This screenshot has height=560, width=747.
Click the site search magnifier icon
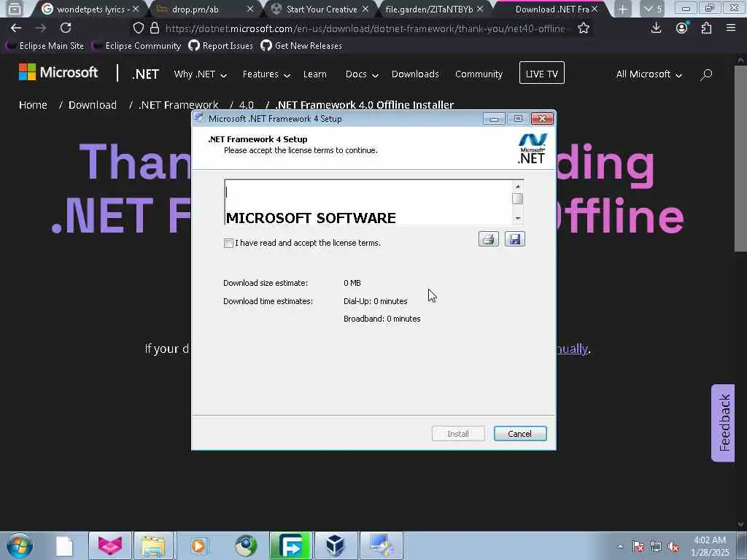point(706,74)
